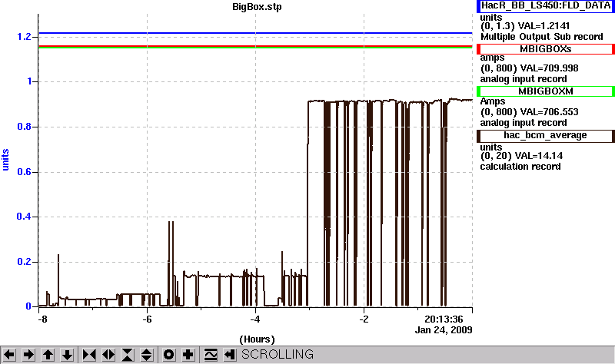Zoom in horizontally with the inward-pointing triangles
Screen dimensions: 615x364
89,355
